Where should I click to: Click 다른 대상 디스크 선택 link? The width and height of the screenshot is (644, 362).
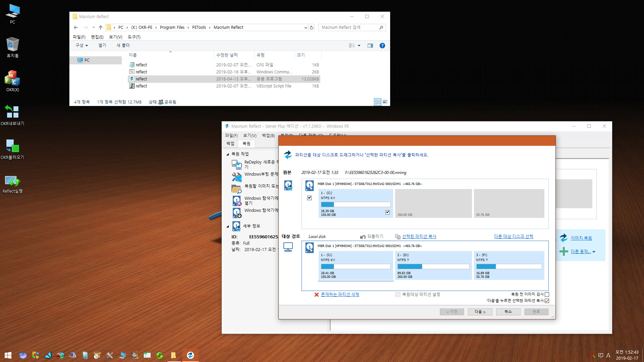(514, 236)
